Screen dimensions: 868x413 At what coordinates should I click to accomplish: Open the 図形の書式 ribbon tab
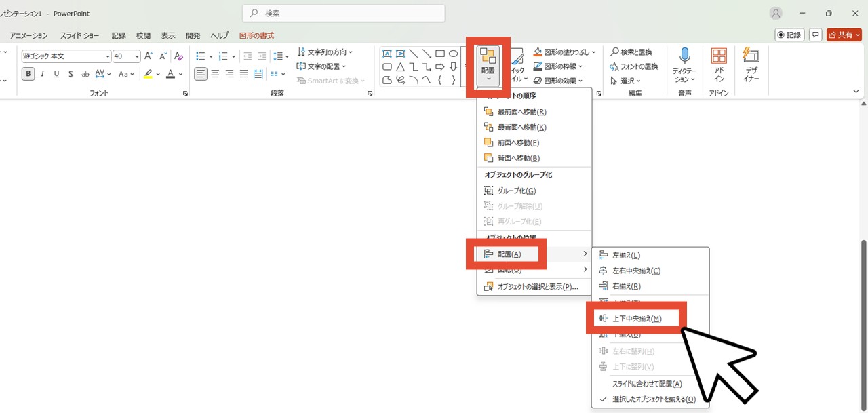coord(256,35)
